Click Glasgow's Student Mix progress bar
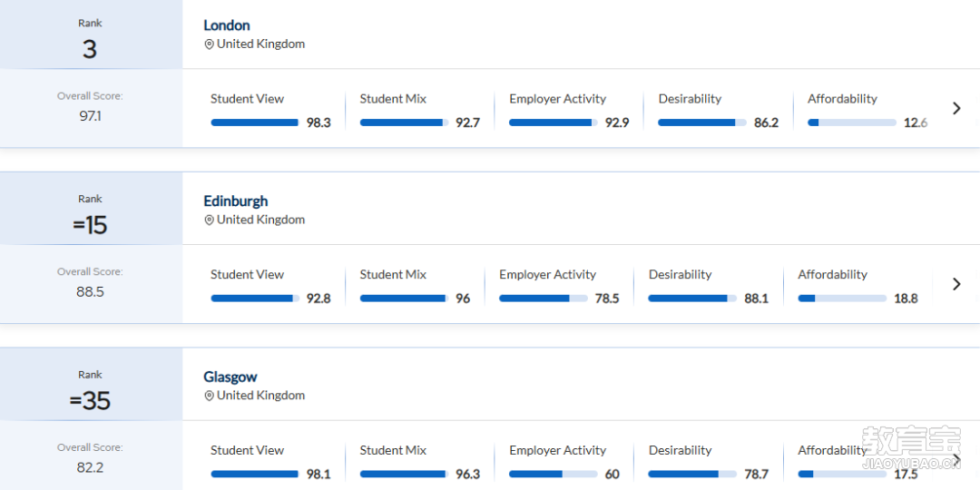Screen dimensions: 980x490 [405, 474]
